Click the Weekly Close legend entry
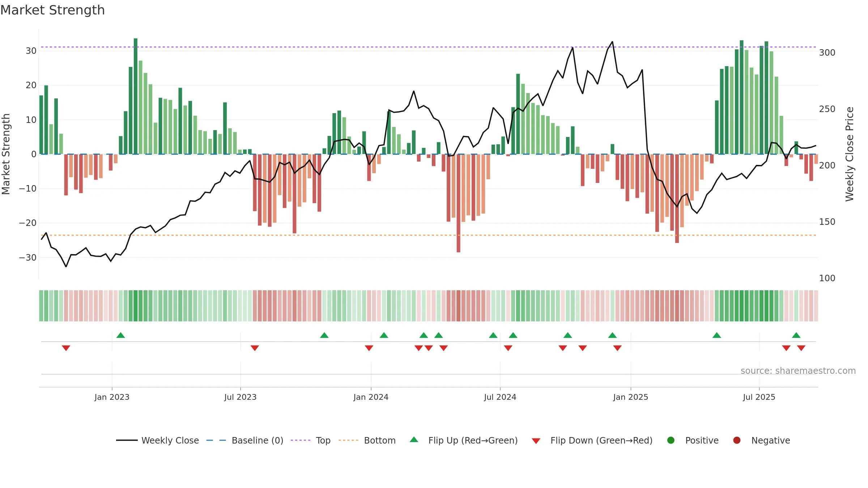 pos(157,440)
